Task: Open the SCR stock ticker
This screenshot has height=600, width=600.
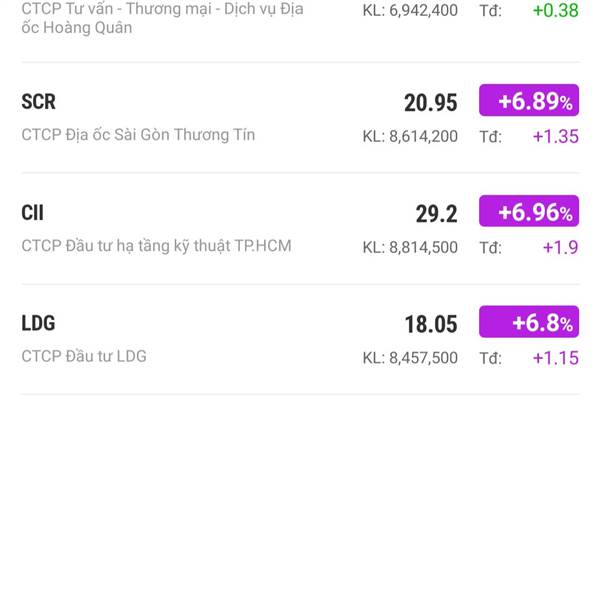Action: tap(38, 102)
